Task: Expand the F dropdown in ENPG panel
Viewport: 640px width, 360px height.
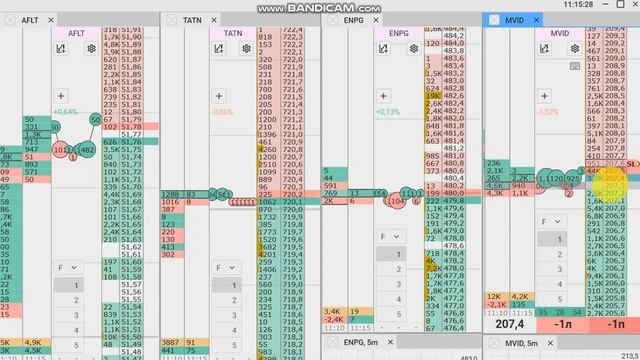Action: click(x=391, y=237)
